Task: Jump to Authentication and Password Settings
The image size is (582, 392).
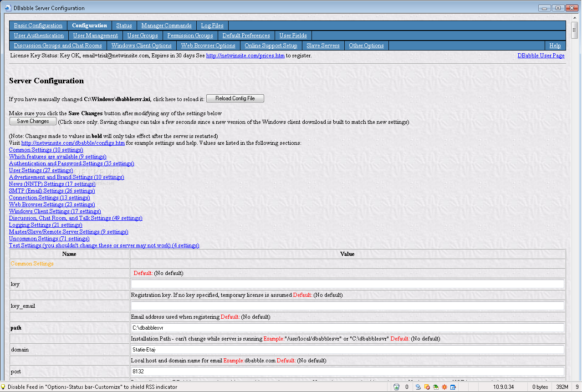Action: coord(71,163)
